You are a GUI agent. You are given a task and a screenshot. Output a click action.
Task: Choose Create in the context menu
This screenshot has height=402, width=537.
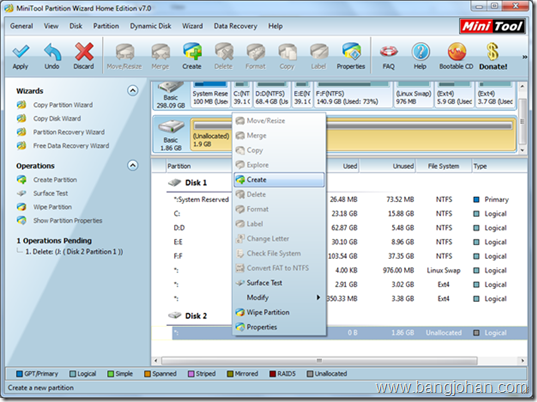click(279, 180)
